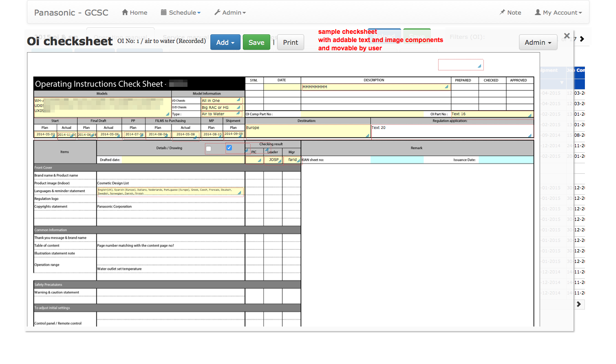Select the All in One chassis field
616x364 pixels.
pos(220,101)
